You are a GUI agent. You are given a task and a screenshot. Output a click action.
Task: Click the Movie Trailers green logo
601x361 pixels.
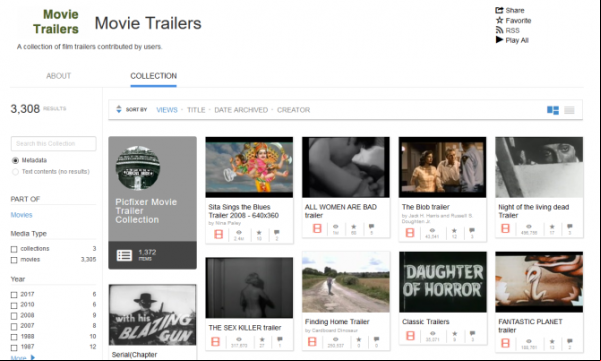(x=56, y=21)
